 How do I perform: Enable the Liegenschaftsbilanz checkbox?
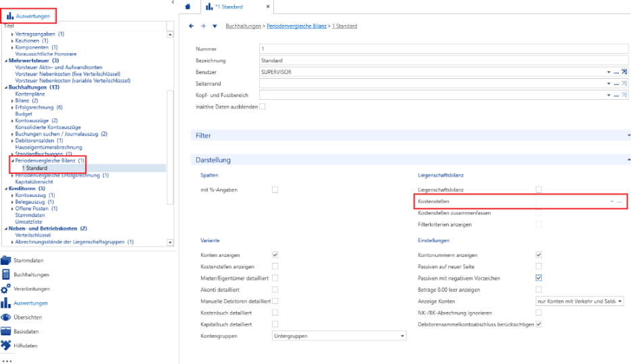coord(539,189)
